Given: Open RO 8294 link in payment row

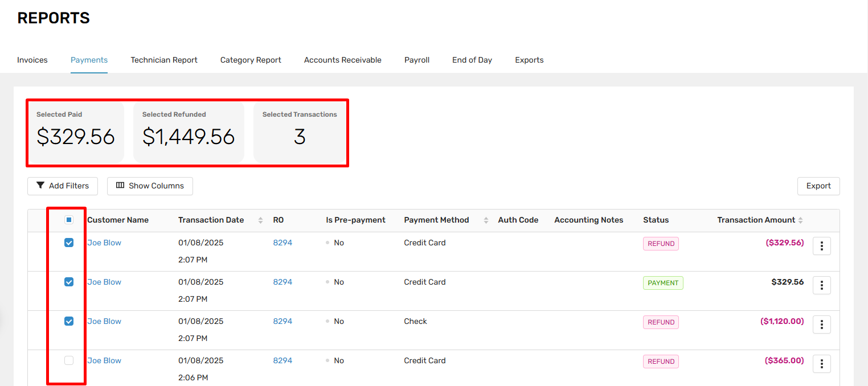Looking at the screenshot, I should coord(282,282).
